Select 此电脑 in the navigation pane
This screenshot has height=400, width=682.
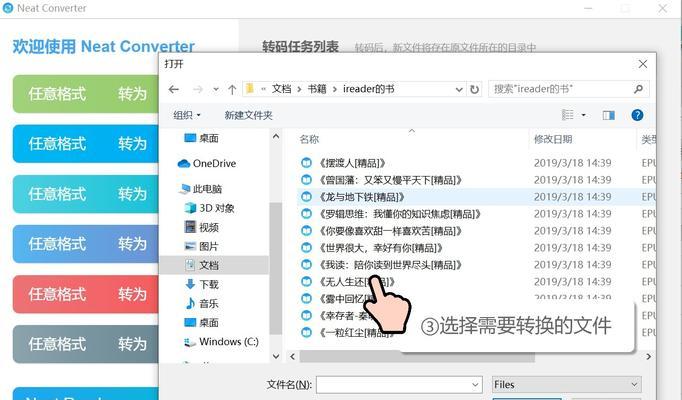click(x=201, y=189)
